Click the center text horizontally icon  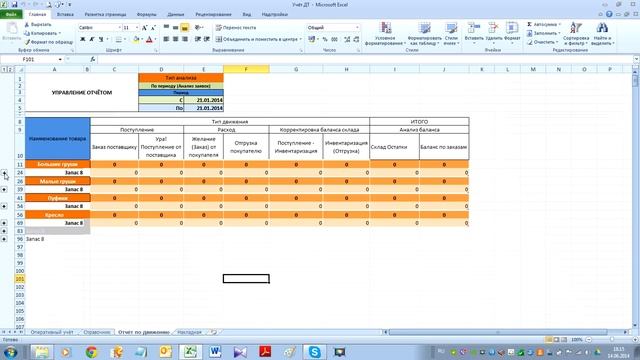pos(176,39)
